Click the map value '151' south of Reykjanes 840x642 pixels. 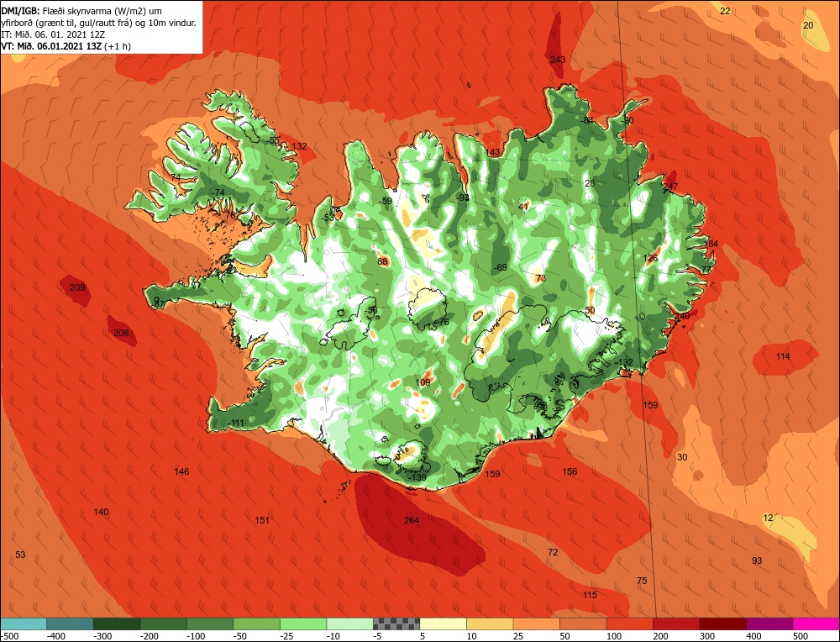(262, 520)
